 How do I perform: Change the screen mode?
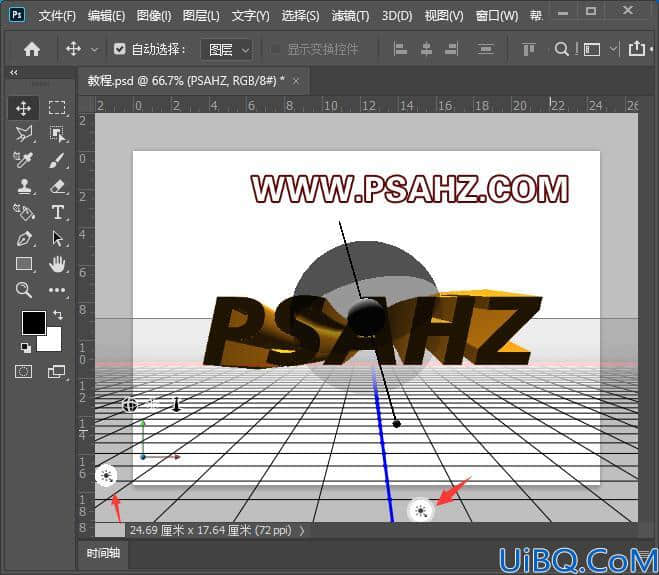click(x=56, y=372)
